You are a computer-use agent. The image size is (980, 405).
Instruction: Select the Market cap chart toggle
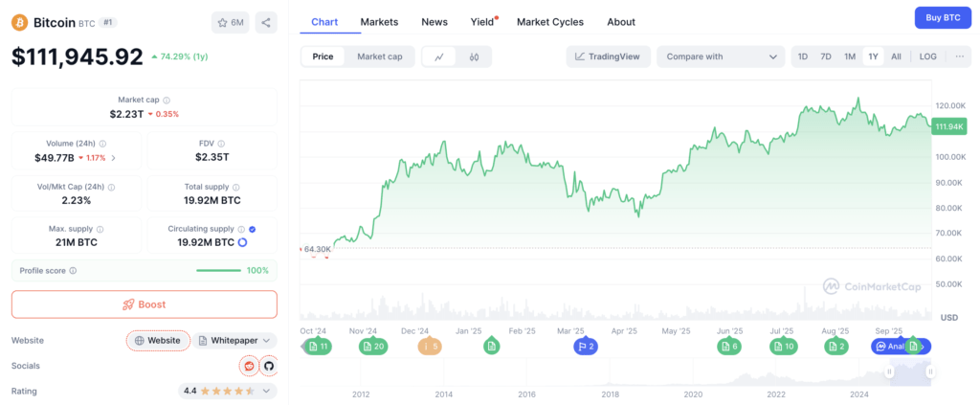tap(379, 56)
